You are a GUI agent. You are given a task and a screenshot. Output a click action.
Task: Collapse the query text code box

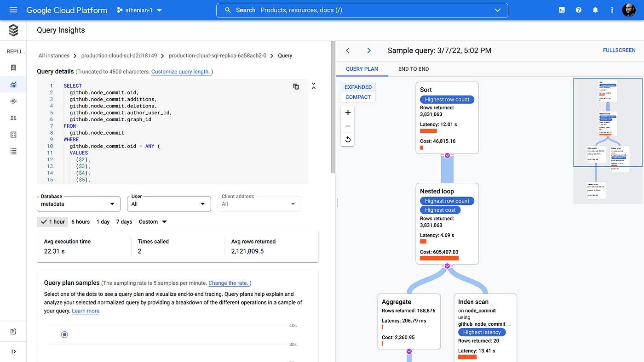pyautogui.click(x=314, y=86)
